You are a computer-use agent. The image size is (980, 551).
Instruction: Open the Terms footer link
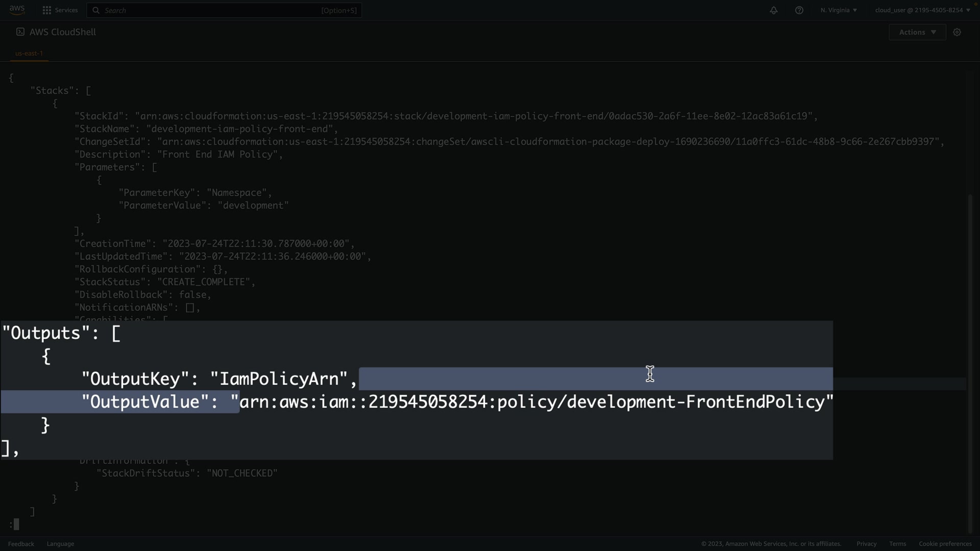point(897,544)
